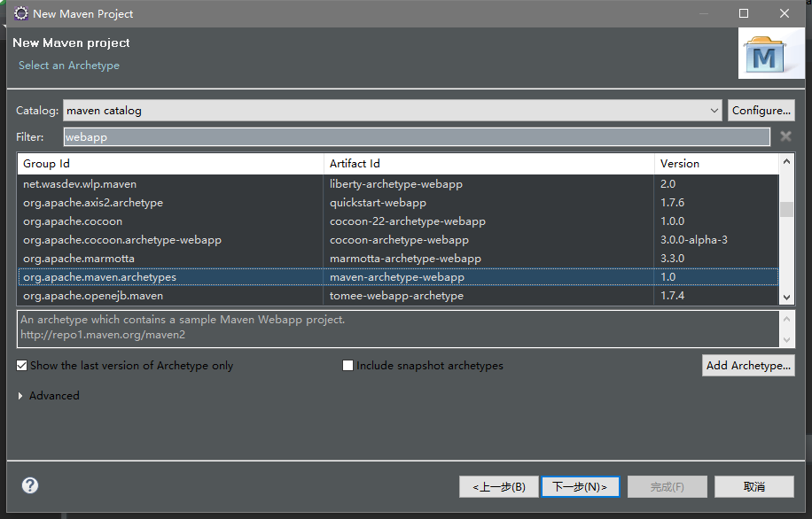Click the archetype list scroll down arrow

(786, 298)
